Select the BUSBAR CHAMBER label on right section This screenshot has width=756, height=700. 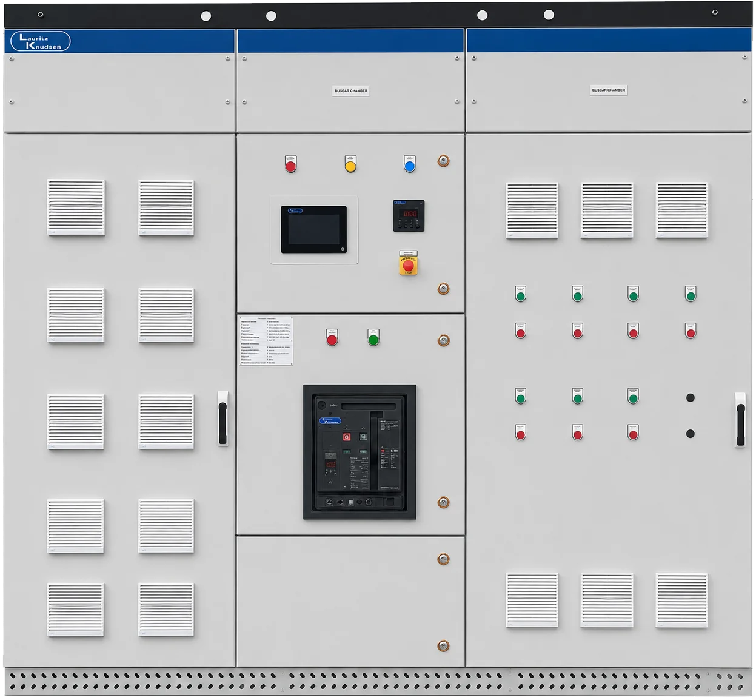coord(608,90)
